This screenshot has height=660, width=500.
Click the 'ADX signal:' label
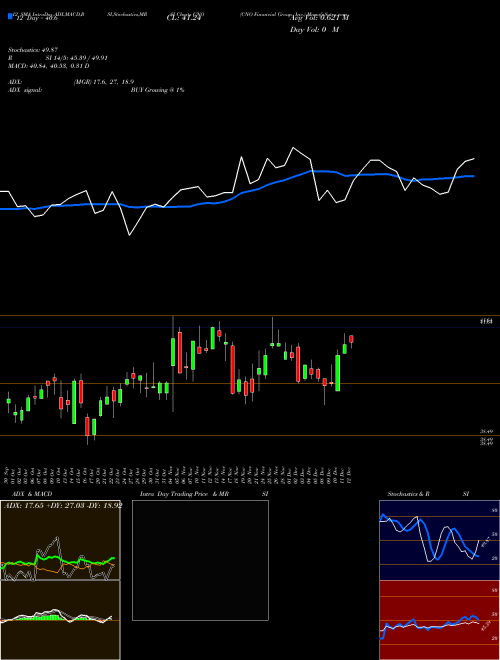tap(25, 90)
